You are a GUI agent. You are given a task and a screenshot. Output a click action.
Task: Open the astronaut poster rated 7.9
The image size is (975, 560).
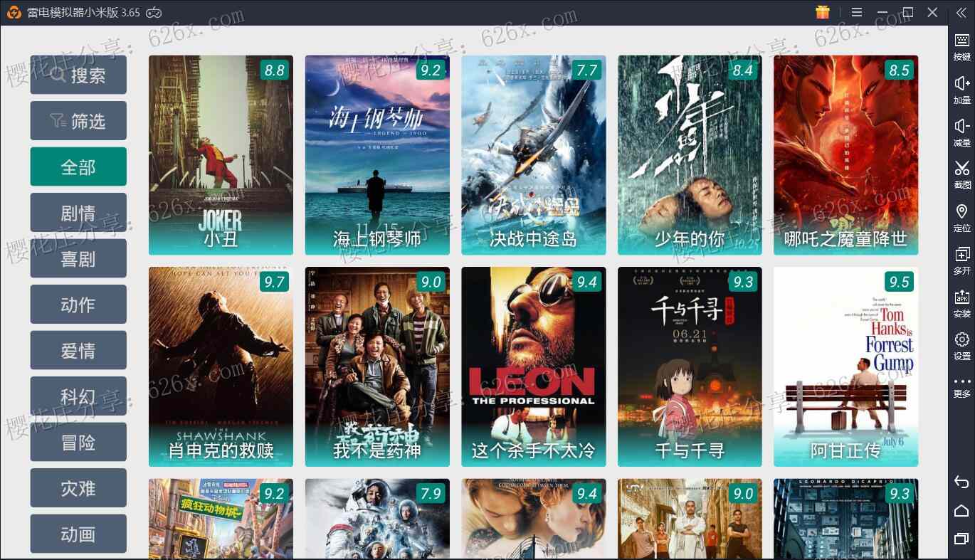click(x=377, y=519)
